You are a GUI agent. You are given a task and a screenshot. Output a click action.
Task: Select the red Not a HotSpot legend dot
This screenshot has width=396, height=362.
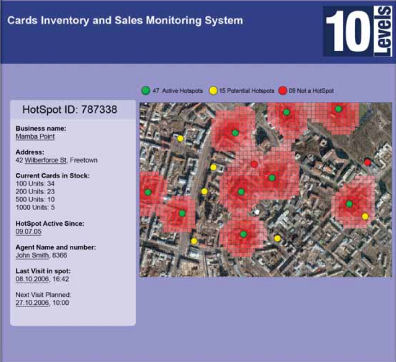pos(283,90)
